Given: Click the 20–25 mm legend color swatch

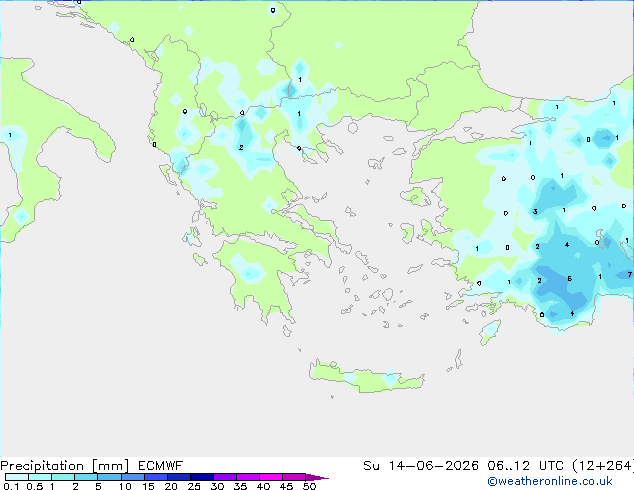Looking at the screenshot, I should coord(178,477).
